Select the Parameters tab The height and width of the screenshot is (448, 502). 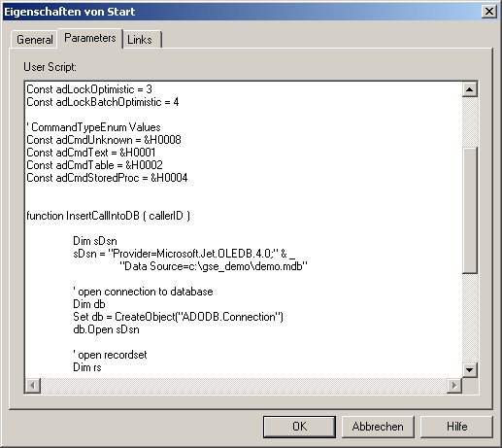pyautogui.click(x=90, y=38)
